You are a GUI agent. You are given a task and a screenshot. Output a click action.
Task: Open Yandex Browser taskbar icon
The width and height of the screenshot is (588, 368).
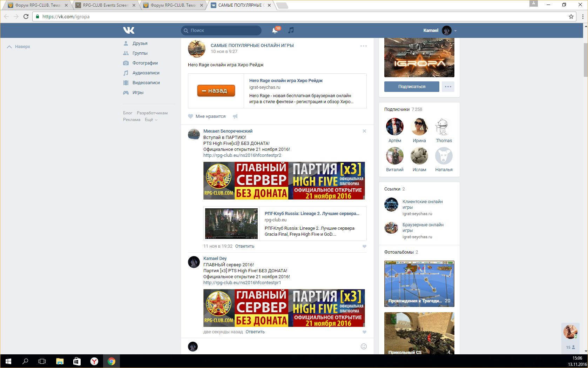point(94,361)
